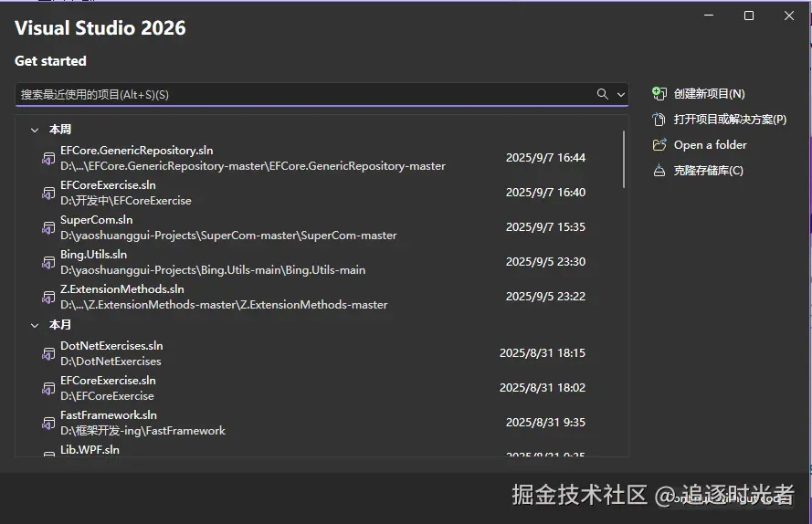Click the SuperCom.sln solution icon
This screenshot has width=812, height=524.
tap(48, 228)
